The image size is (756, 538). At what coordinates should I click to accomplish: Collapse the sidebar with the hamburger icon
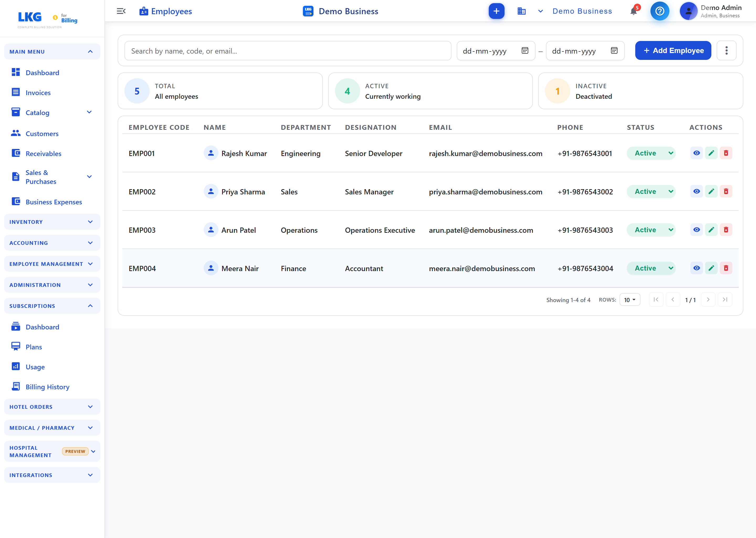pyautogui.click(x=121, y=11)
